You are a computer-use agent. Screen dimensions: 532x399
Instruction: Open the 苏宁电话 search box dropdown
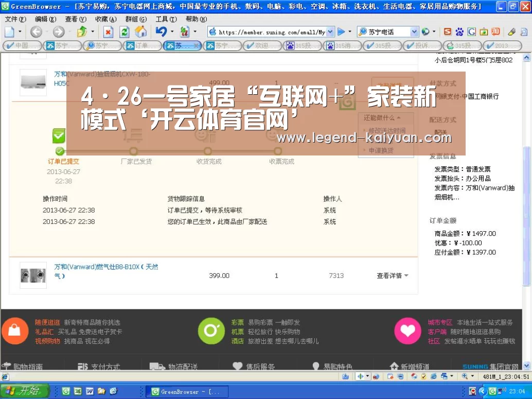pos(414,32)
